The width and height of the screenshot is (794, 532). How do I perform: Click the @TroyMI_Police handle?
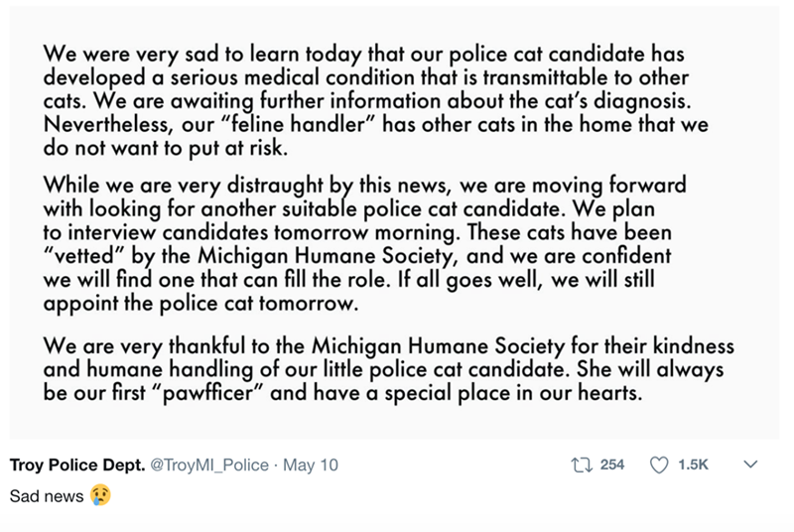(209, 465)
